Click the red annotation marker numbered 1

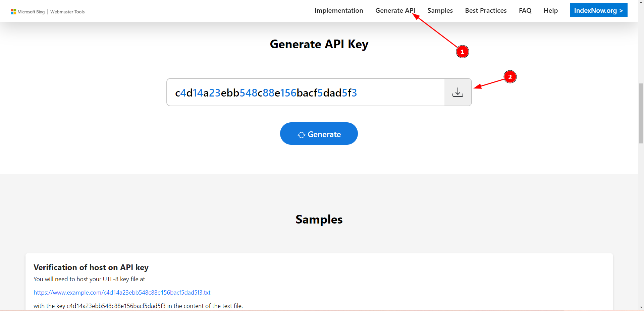(462, 52)
